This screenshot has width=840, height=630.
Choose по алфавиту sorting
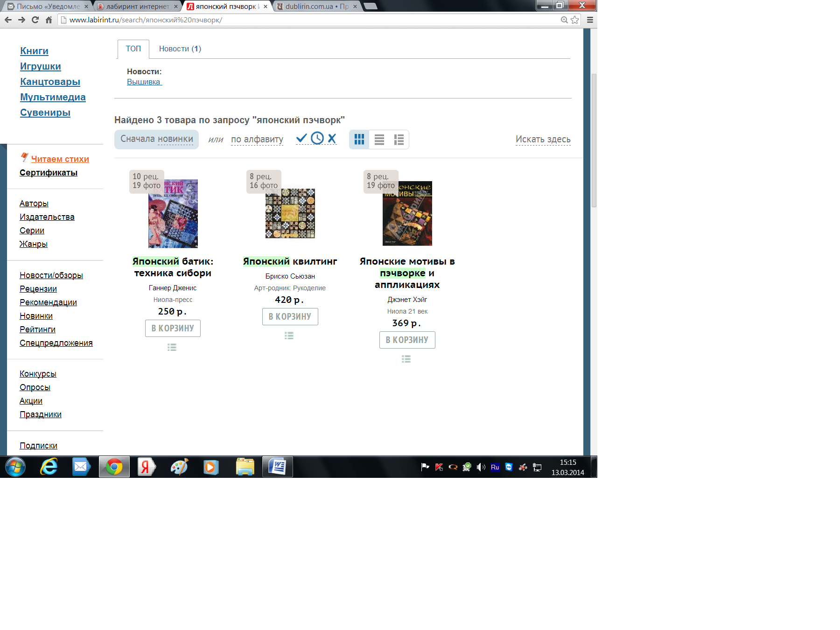point(257,139)
